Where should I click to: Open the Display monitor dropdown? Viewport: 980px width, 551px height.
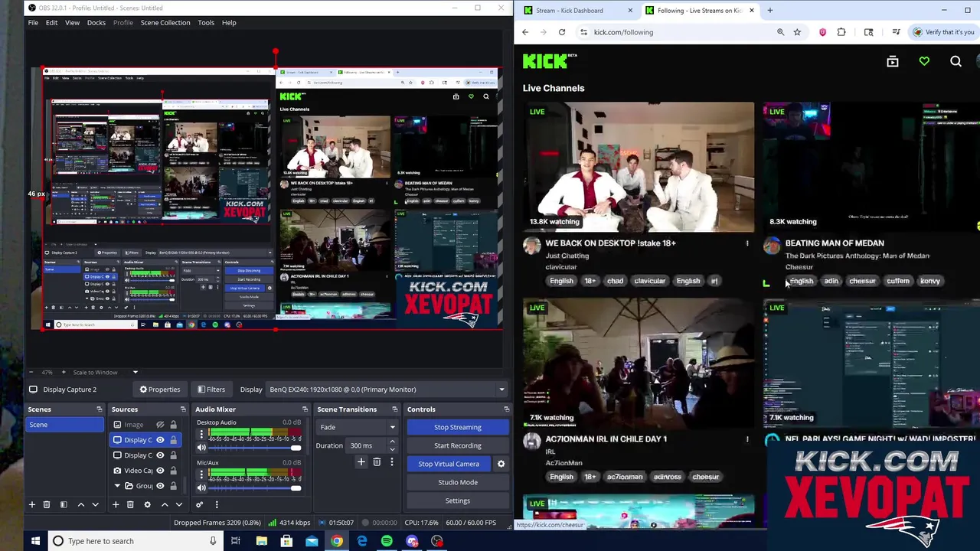tap(387, 390)
